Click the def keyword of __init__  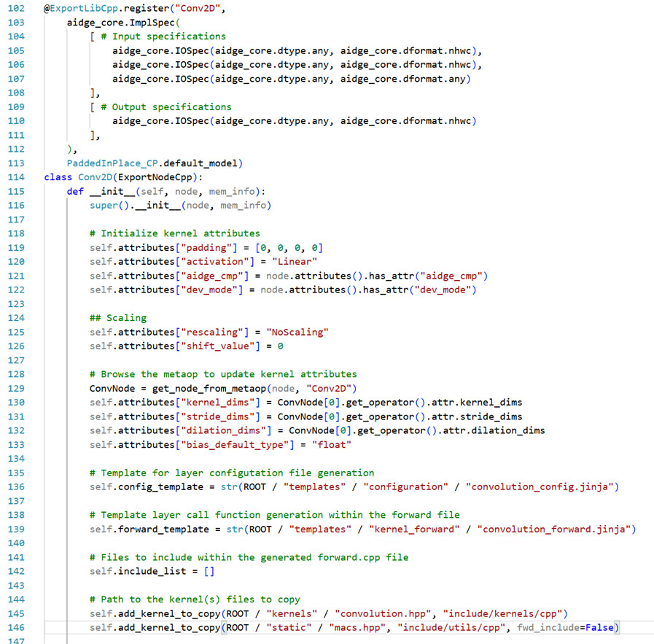75,190
